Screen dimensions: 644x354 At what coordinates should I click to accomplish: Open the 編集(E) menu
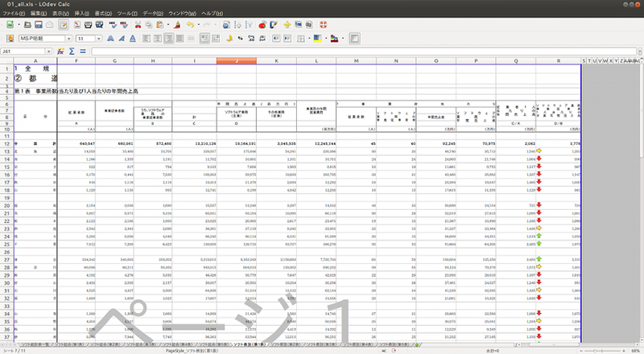(x=39, y=14)
